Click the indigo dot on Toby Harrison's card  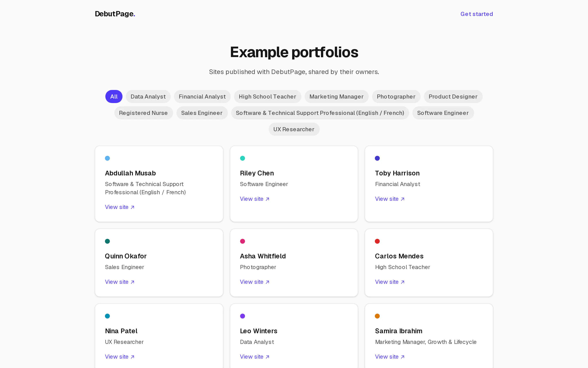(377, 158)
